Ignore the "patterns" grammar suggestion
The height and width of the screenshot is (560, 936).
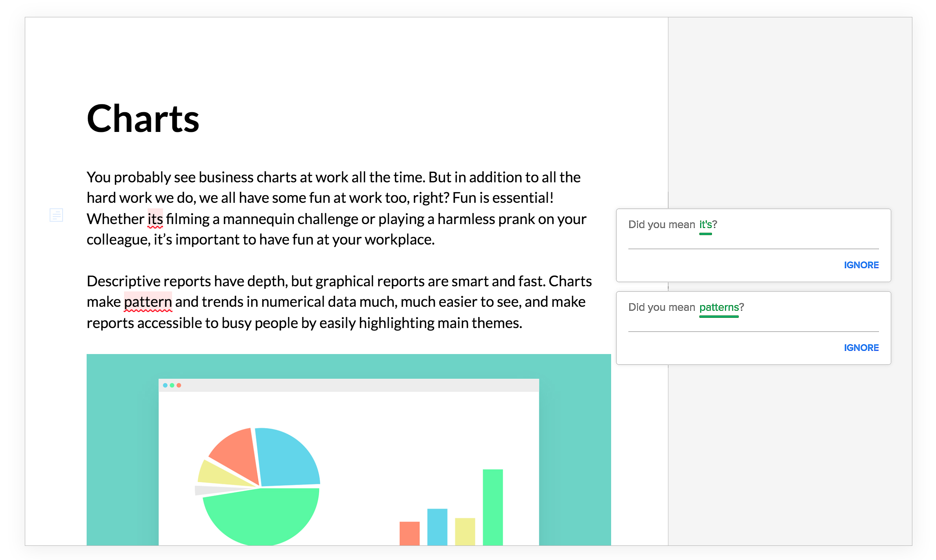click(x=861, y=348)
